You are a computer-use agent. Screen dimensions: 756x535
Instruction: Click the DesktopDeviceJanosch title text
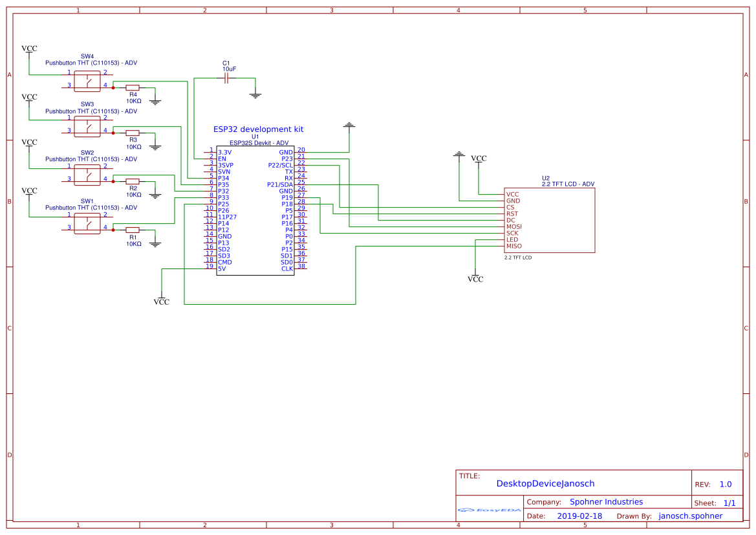545,483
